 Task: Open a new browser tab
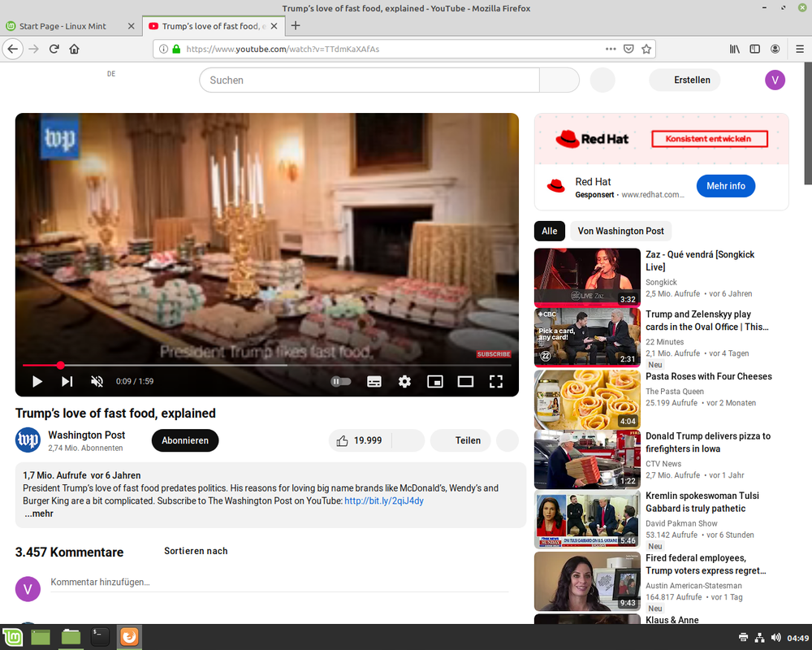coord(296,25)
